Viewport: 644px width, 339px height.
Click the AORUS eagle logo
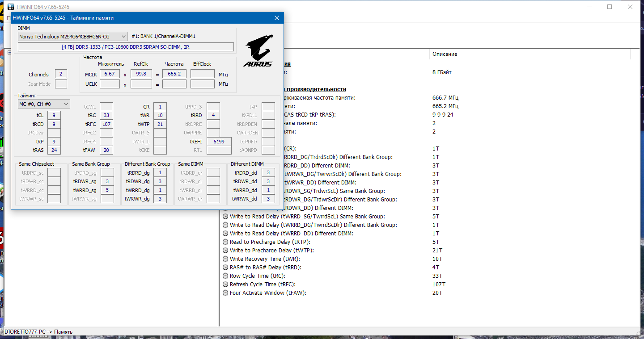[258, 50]
